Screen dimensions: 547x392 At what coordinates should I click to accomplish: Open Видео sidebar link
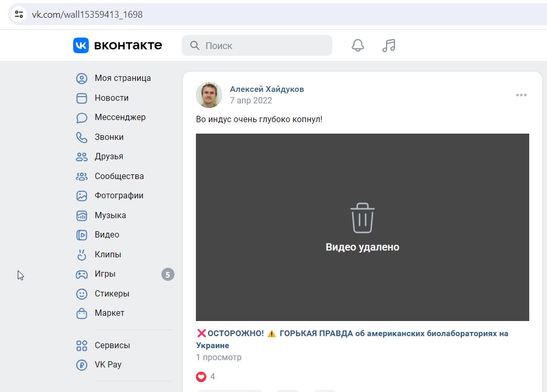[107, 234]
